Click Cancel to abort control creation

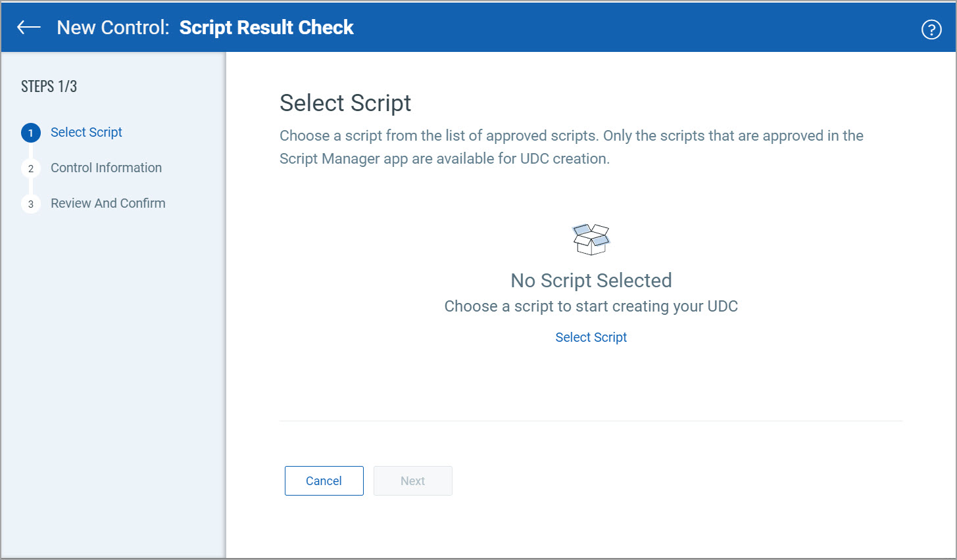click(324, 480)
